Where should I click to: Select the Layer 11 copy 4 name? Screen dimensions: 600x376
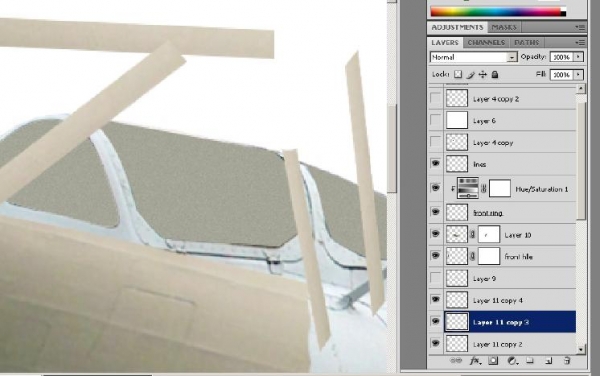point(497,301)
